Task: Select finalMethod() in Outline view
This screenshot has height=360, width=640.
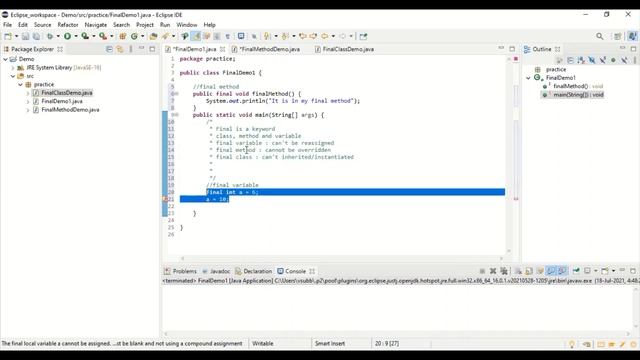Action: tap(573, 86)
